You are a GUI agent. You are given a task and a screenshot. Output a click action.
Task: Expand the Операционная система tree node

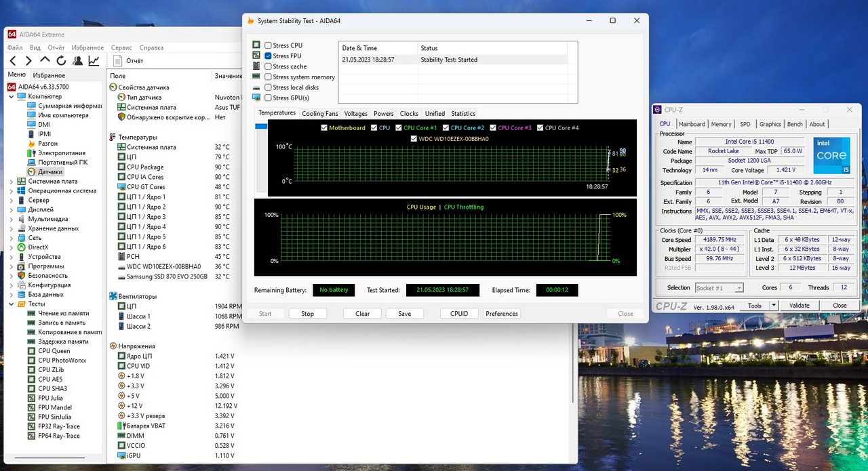click(11, 191)
